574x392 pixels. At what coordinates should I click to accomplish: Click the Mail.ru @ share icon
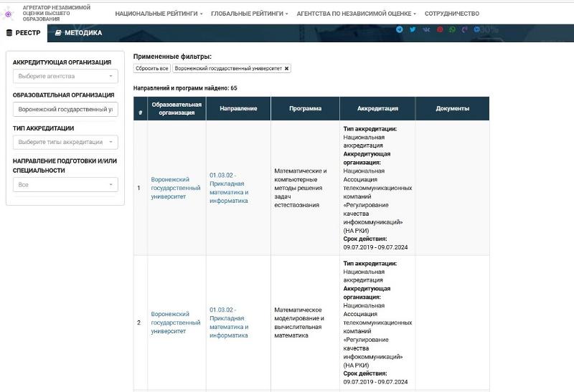(x=477, y=29)
